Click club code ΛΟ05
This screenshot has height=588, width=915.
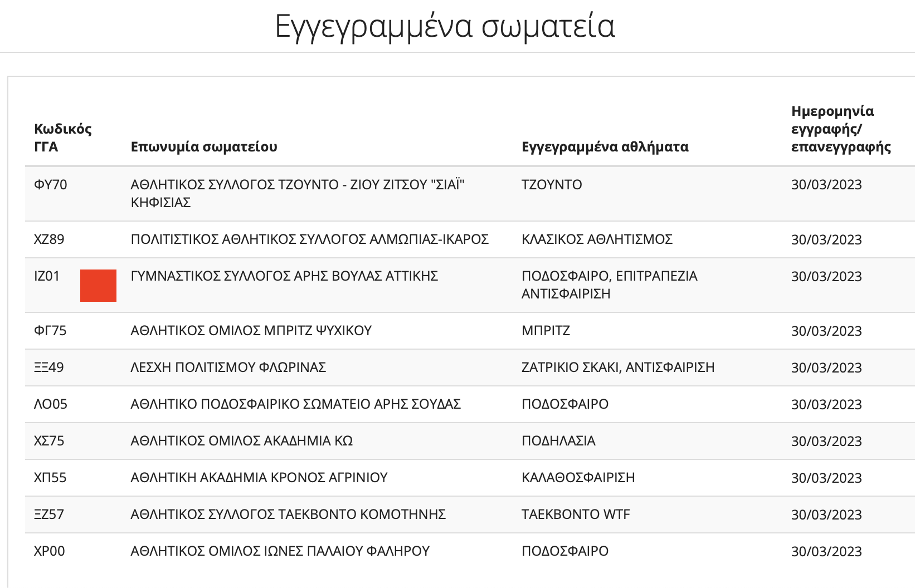click(x=51, y=404)
